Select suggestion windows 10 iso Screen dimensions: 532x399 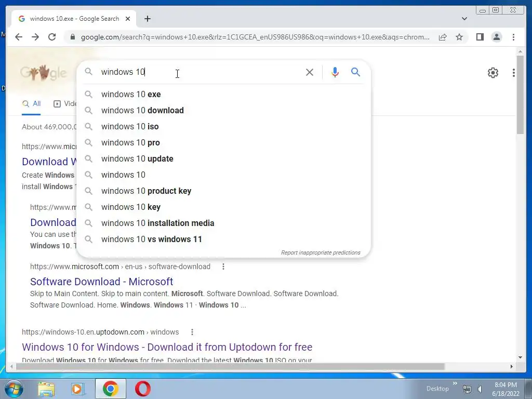pyautogui.click(x=224, y=127)
